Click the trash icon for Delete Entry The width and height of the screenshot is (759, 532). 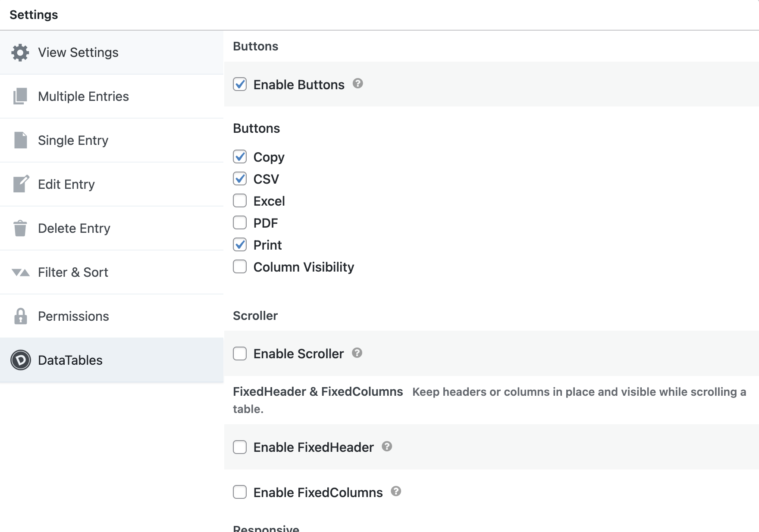pyautogui.click(x=20, y=228)
